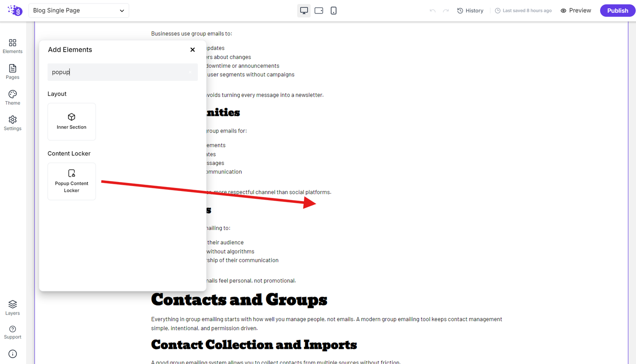Image resolution: width=636 pixels, height=364 pixels.
Task: Open the Theme palette settings
Action: click(12, 98)
